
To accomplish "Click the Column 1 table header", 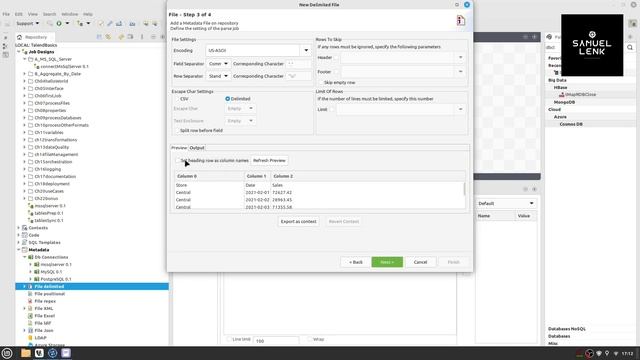I will click(257, 176).
